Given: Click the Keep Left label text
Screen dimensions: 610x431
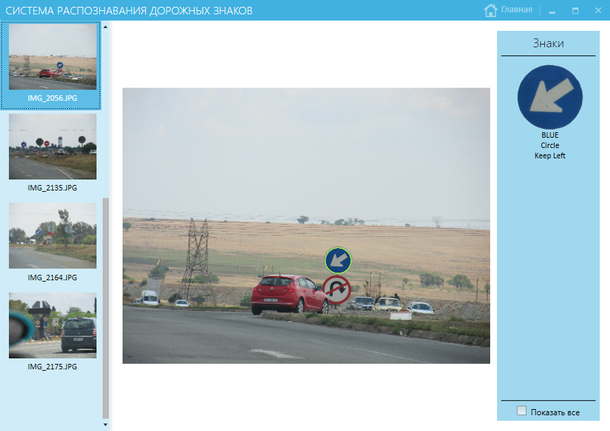Looking at the screenshot, I should (550, 156).
